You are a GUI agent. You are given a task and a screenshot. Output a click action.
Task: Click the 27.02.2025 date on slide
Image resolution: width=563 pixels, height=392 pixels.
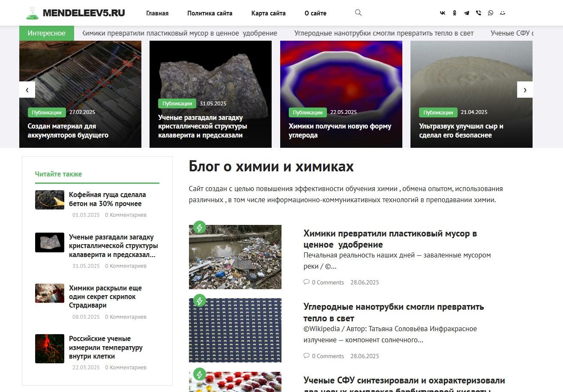tap(82, 112)
